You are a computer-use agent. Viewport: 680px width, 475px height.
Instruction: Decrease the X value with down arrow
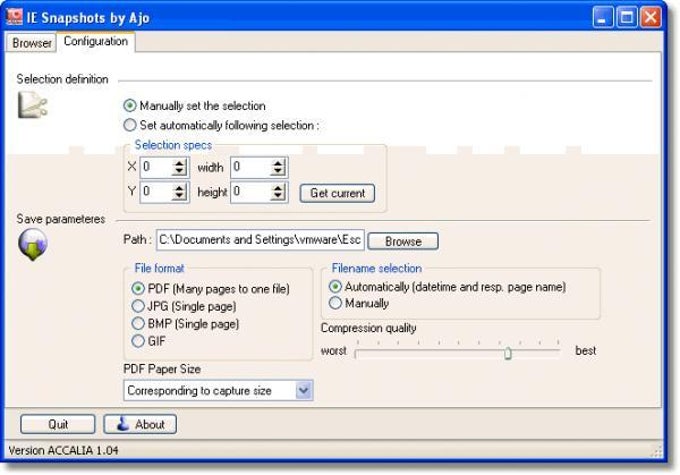tap(179, 171)
